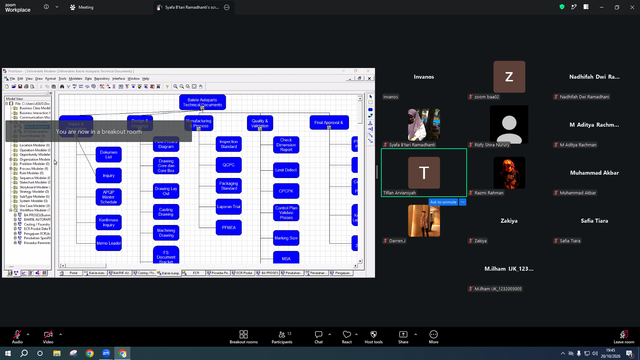Select Bakrie Autoparts Technical Documents root node

[x=202, y=102]
